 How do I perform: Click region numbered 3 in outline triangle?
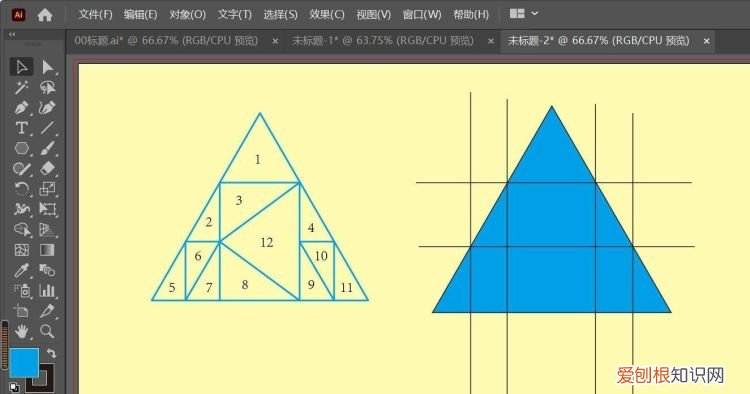pos(239,200)
